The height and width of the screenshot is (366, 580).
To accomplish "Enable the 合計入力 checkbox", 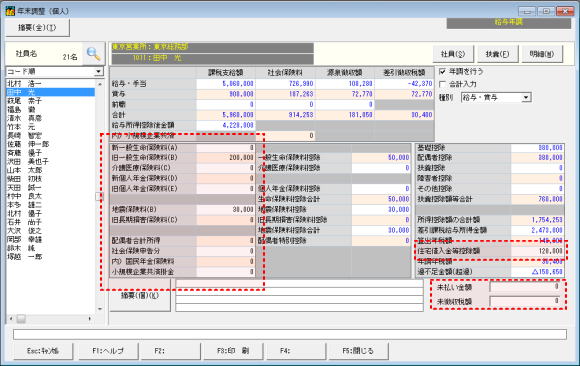I will (442, 84).
